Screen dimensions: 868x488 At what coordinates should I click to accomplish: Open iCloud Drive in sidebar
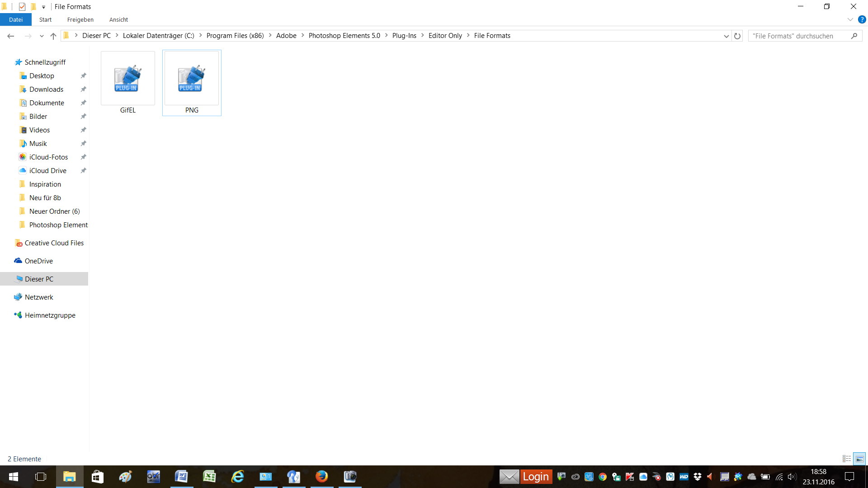point(47,170)
